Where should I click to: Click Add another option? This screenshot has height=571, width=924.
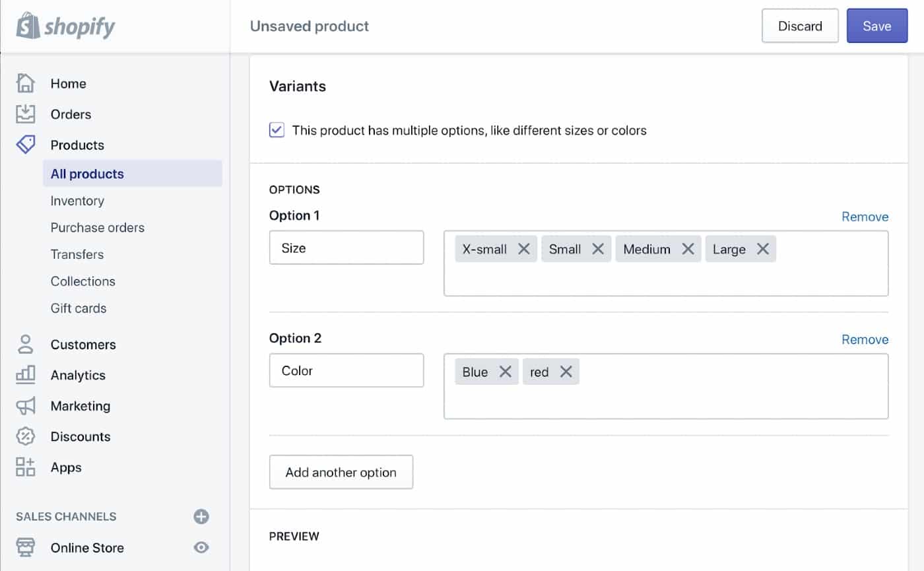pos(341,472)
